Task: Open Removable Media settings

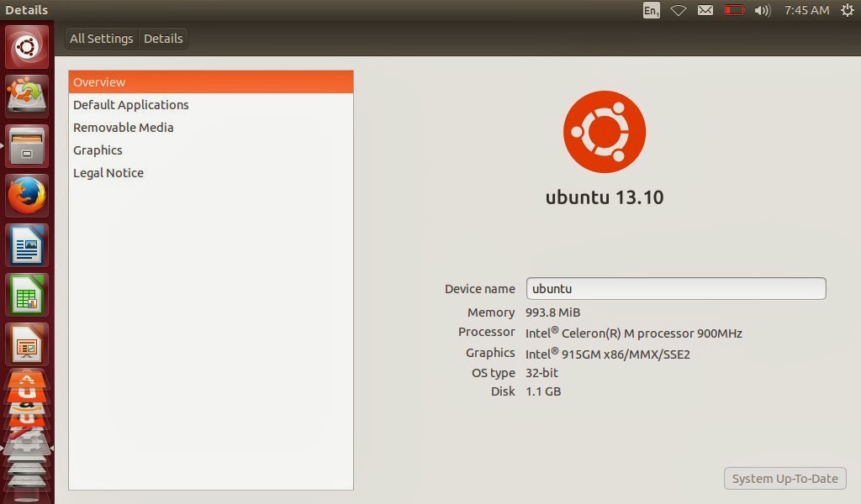Action: [x=124, y=127]
